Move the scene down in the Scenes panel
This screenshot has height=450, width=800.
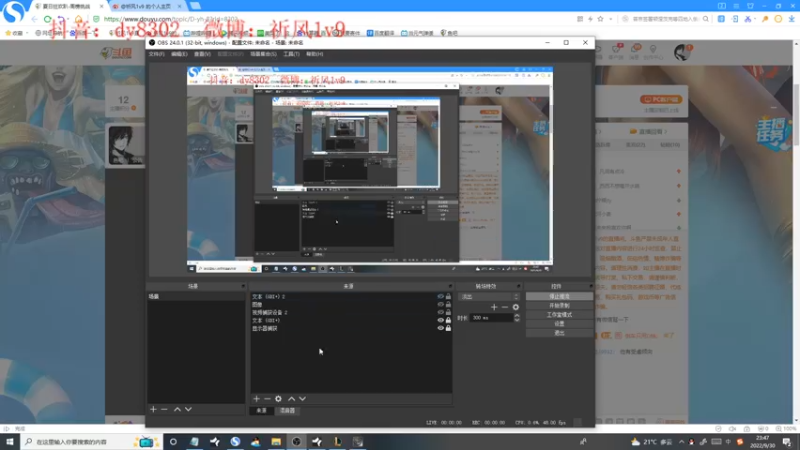[x=188, y=409]
